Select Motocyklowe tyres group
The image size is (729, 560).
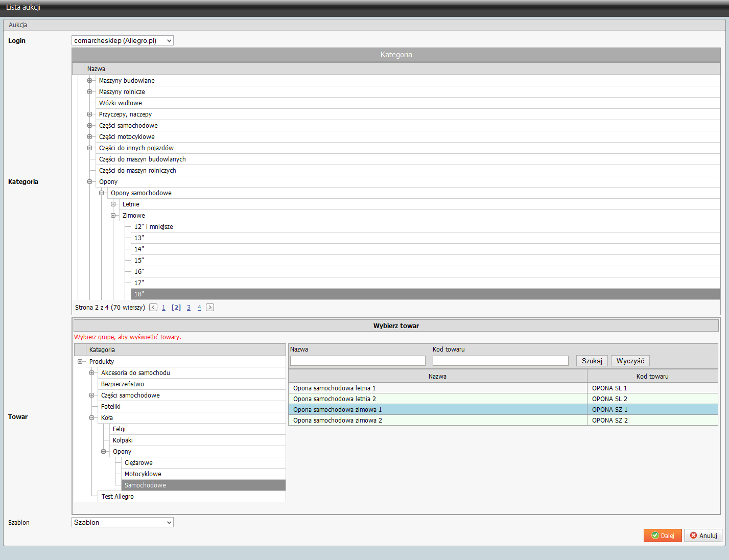(x=203, y=474)
